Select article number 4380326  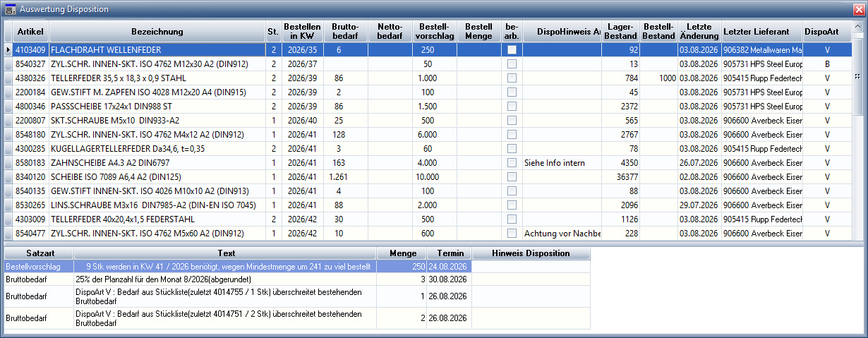[31, 78]
